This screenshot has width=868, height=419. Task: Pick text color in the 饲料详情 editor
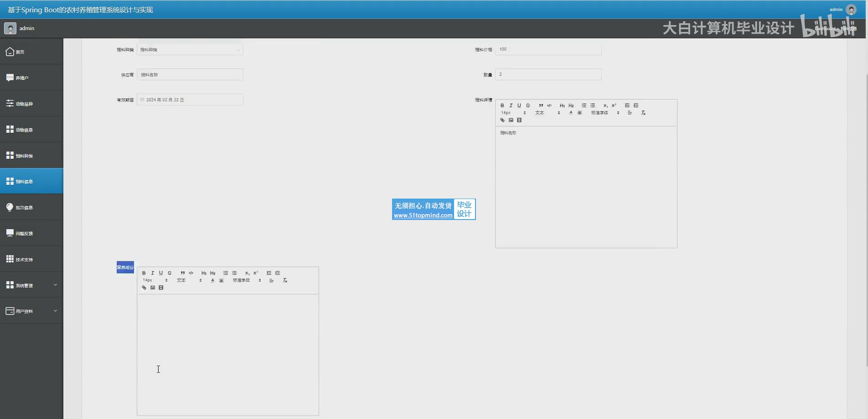pos(571,113)
